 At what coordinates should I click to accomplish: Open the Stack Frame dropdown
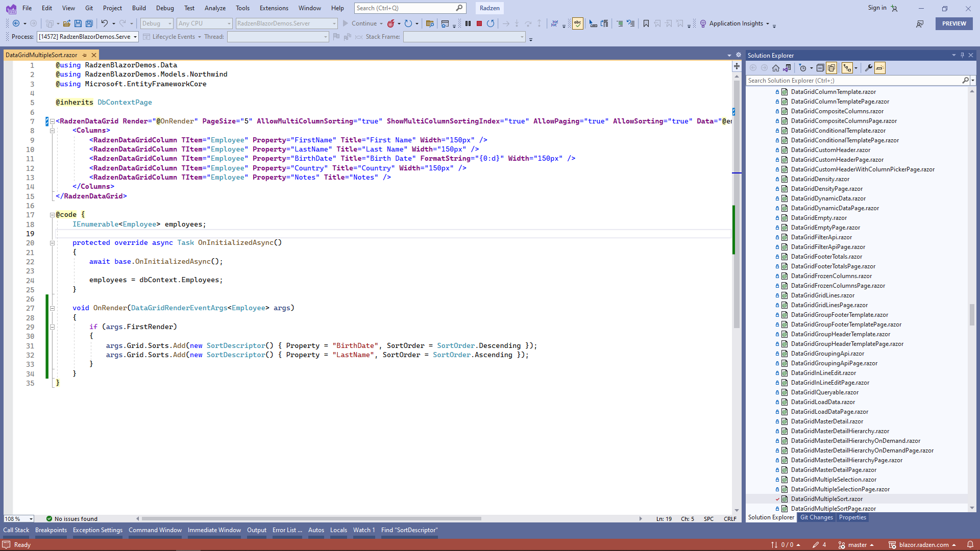[x=521, y=36]
